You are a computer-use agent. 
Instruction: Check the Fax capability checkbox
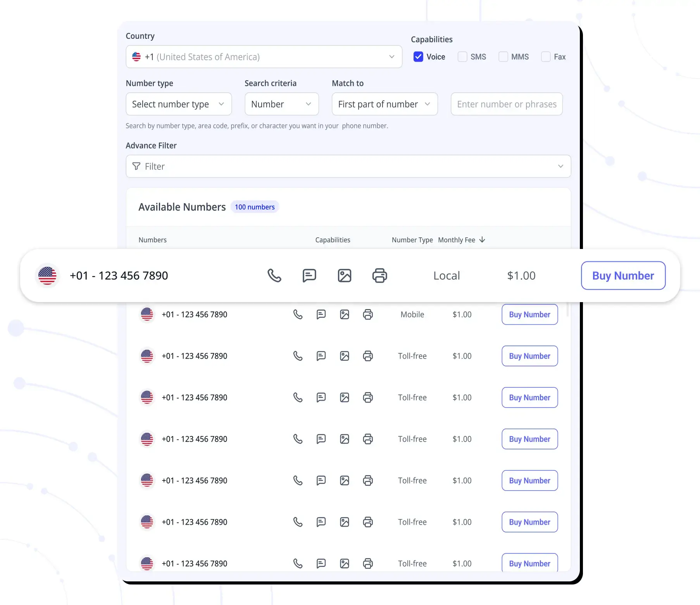[546, 57]
